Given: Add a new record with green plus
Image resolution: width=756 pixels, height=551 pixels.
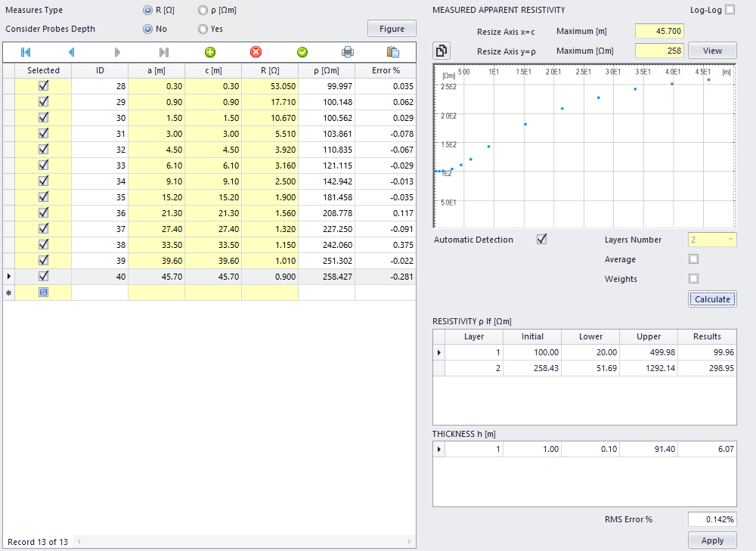Looking at the screenshot, I should 210,52.
